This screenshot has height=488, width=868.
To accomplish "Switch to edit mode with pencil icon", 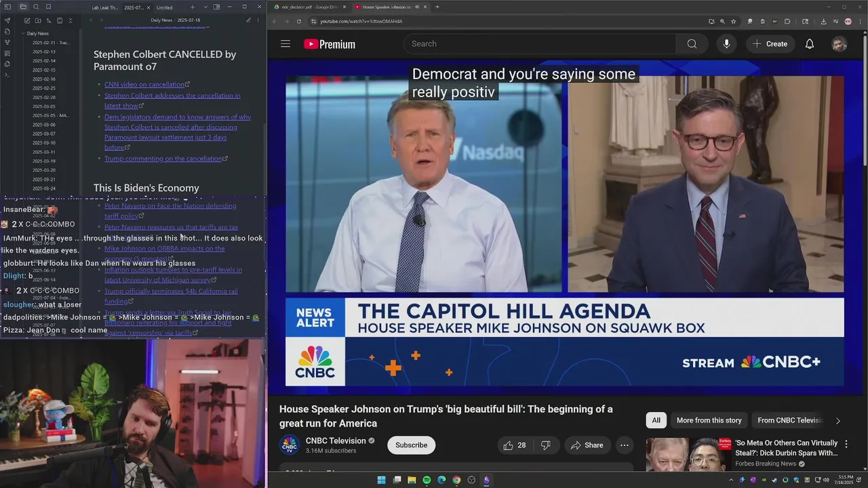I will tap(249, 20).
